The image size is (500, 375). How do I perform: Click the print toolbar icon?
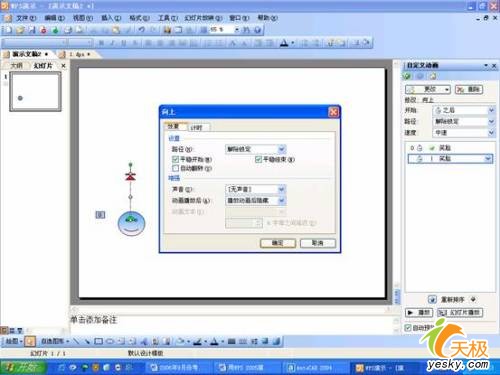(68, 30)
